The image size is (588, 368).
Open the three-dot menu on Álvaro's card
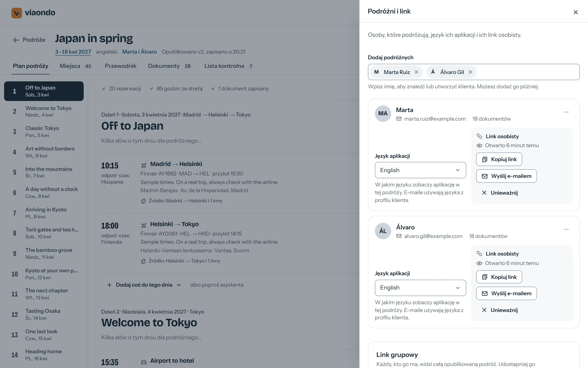[566, 229]
